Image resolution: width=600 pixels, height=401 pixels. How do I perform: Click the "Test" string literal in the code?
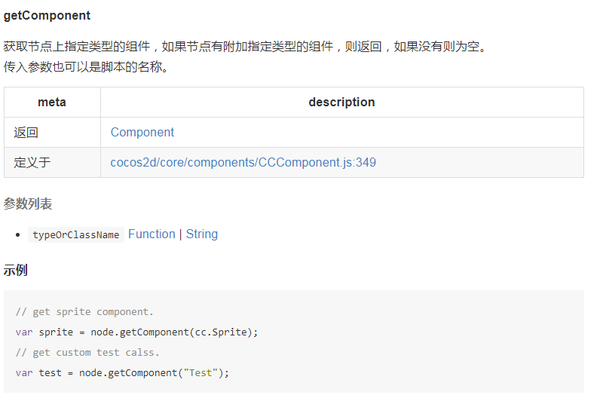click(x=200, y=372)
